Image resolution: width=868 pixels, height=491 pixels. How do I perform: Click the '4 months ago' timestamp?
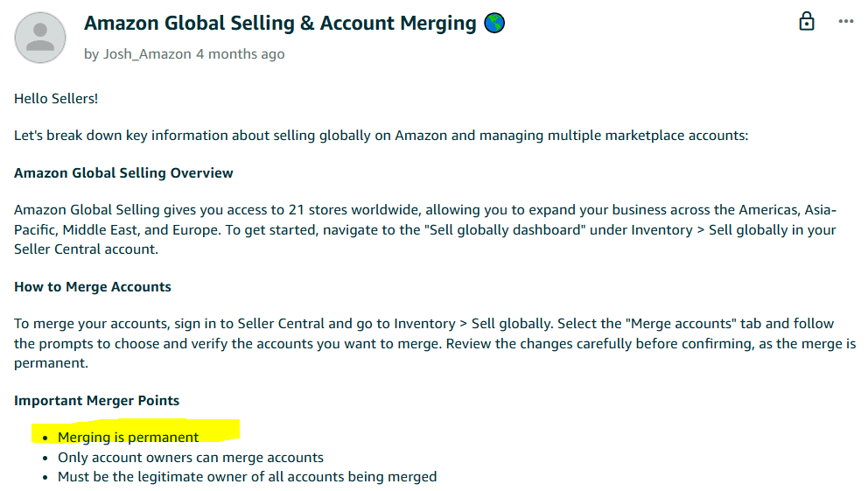click(241, 54)
